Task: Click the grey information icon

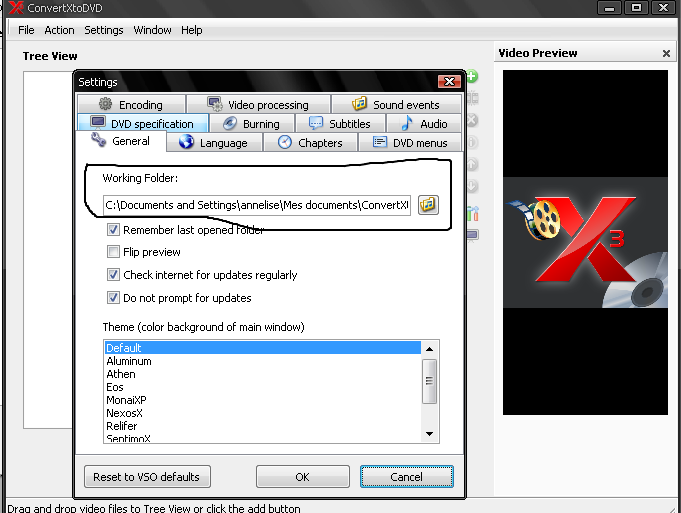Action: (x=473, y=142)
